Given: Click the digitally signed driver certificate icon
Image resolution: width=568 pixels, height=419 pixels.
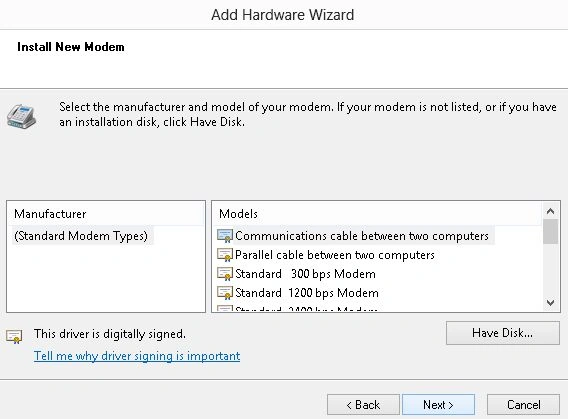Looking at the screenshot, I should click(x=14, y=336).
